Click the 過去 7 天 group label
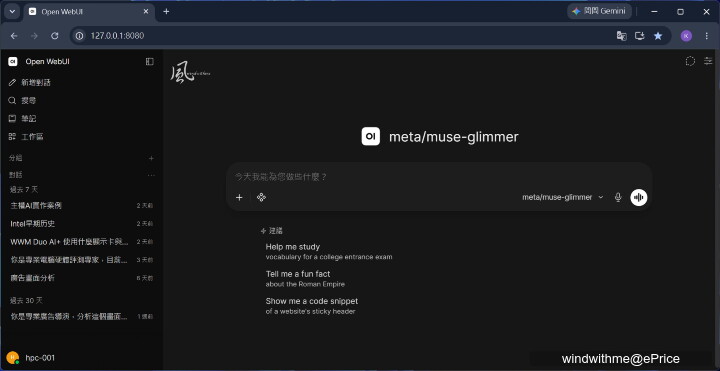The image size is (720, 371). coord(24,189)
